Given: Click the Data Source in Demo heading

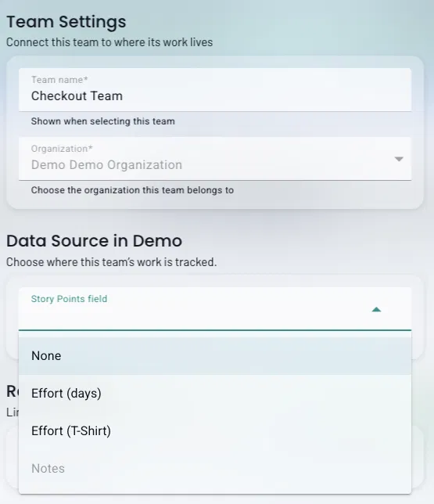Looking at the screenshot, I should click(94, 241).
